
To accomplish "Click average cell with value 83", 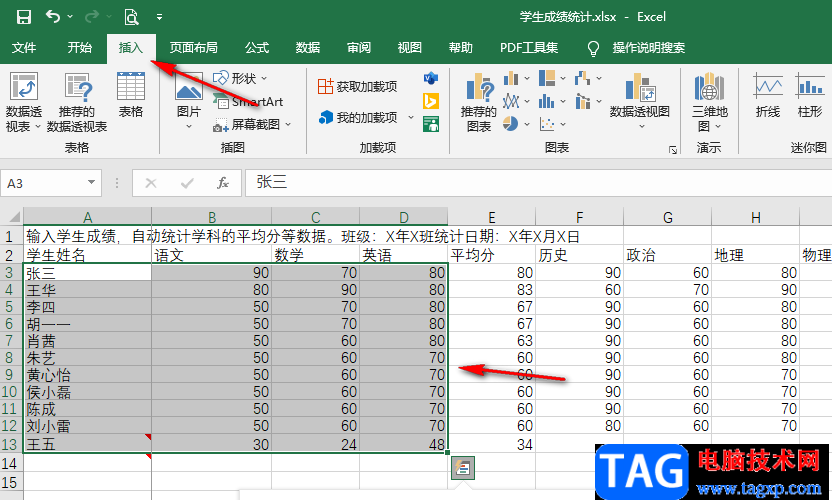I will click(491, 290).
